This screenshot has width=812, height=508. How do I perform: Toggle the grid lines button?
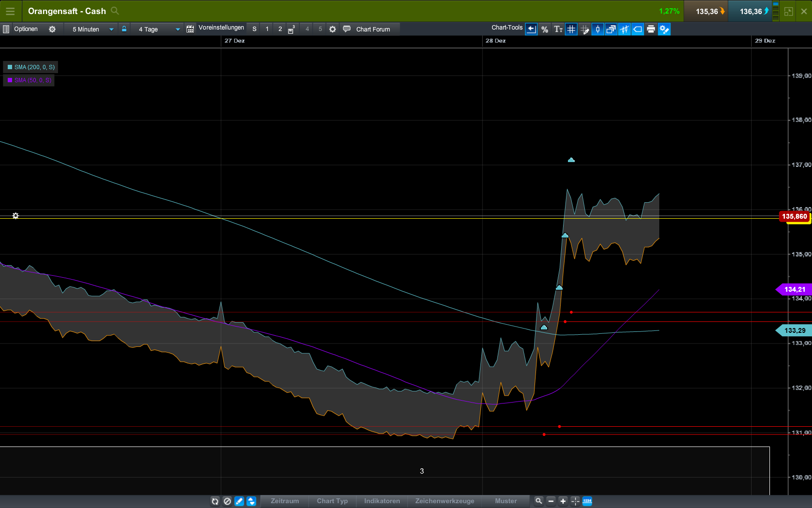click(571, 30)
